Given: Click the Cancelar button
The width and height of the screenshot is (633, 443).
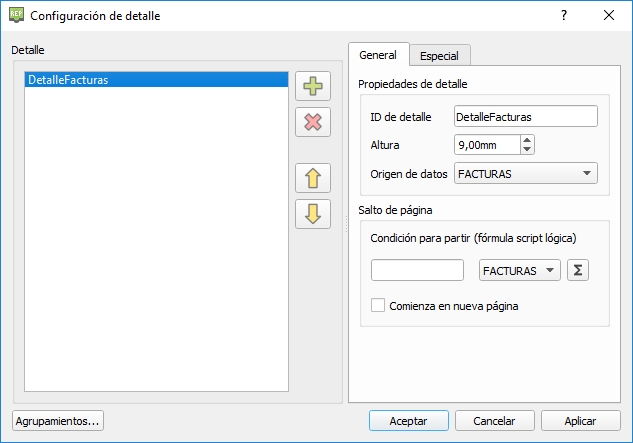Looking at the screenshot, I should point(494,421).
